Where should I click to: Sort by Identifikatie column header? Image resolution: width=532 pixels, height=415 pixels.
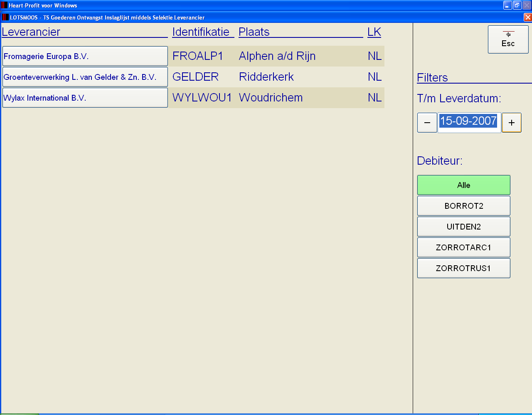pos(201,32)
